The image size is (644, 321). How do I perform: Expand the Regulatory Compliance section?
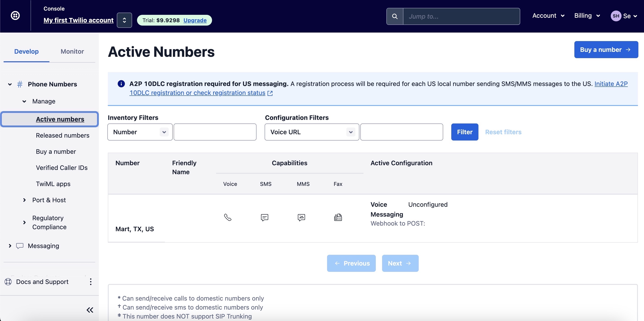[x=24, y=222]
